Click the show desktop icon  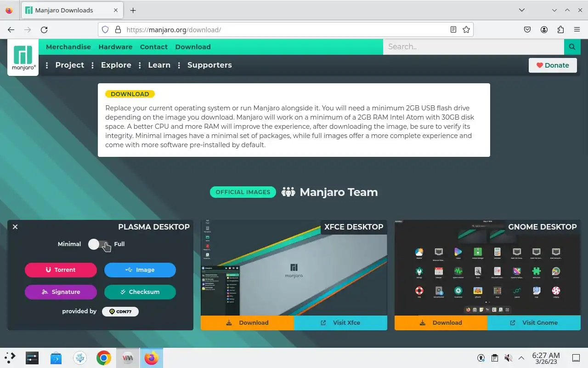[x=576, y=358]
